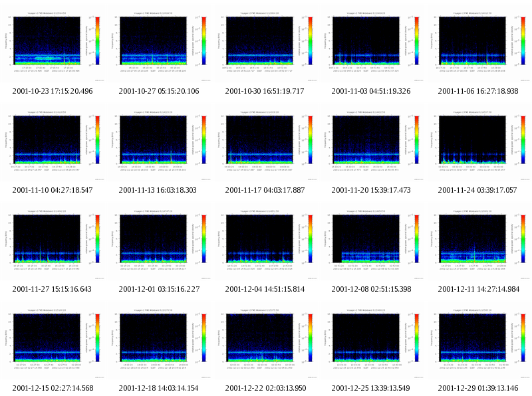Image resolution: width=532 pixels, height=396 pixels.
Task: Click the caption text 2001-12-22 02:03:13.950
Action: tap(265, 388)
